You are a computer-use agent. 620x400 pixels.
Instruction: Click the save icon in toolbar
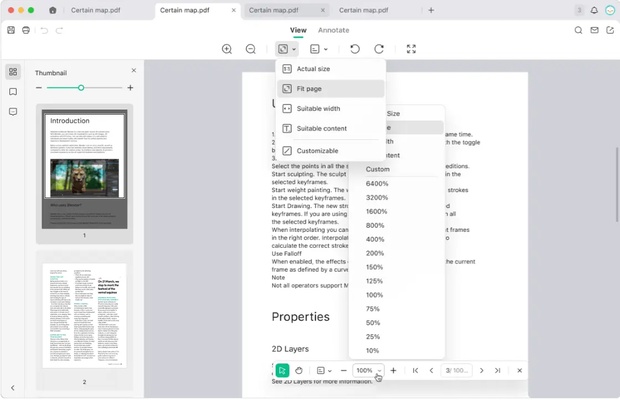(11, 30)
